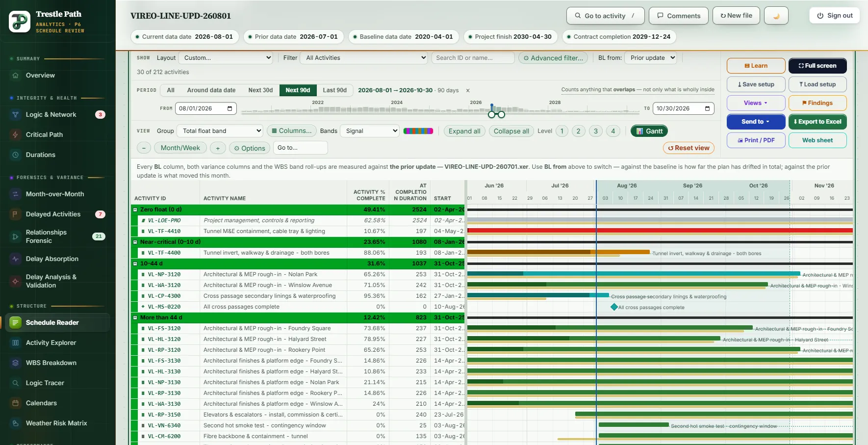Image resolution: width=868 pixels, height=445 pixels.
Task: Click the WBS Breakdown layers icon
Action: click(16, 363)
